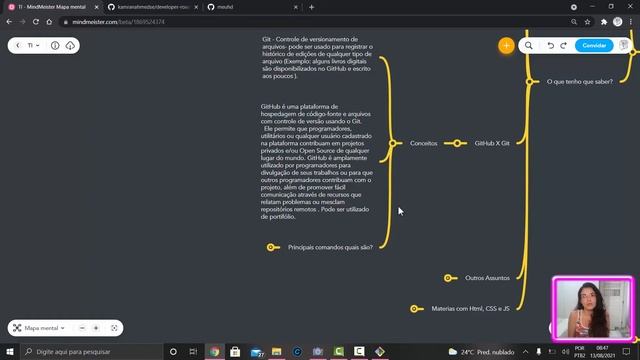Open the Chrome profile avatar

[618, 22]
